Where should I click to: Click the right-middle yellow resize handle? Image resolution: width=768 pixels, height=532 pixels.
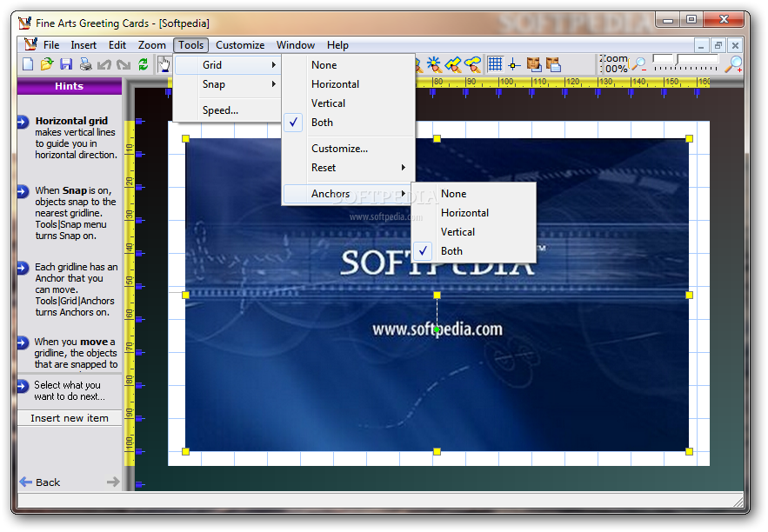point(689,295)
